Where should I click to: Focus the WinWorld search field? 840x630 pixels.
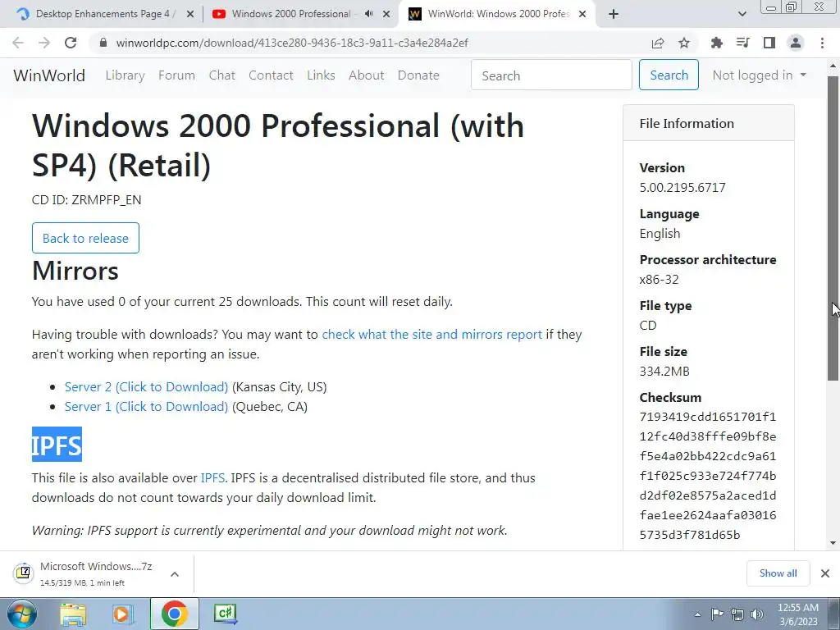(551, 75)
